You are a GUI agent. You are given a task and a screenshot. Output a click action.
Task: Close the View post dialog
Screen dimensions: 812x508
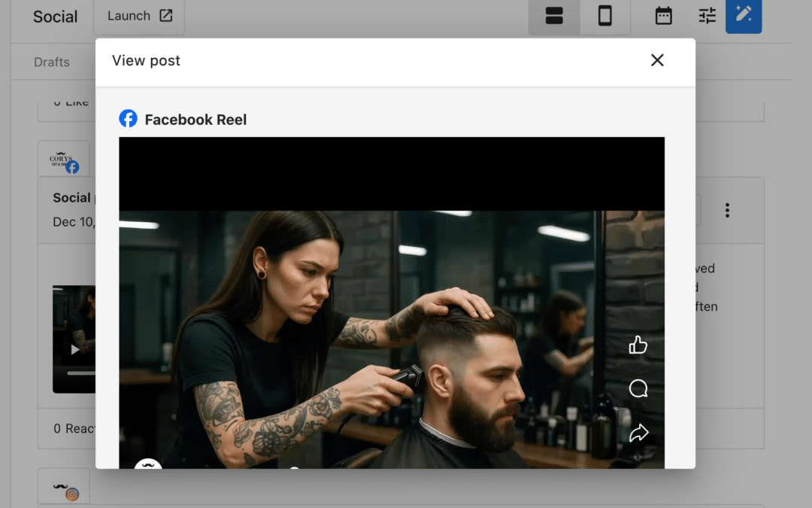tap(656, 60)
